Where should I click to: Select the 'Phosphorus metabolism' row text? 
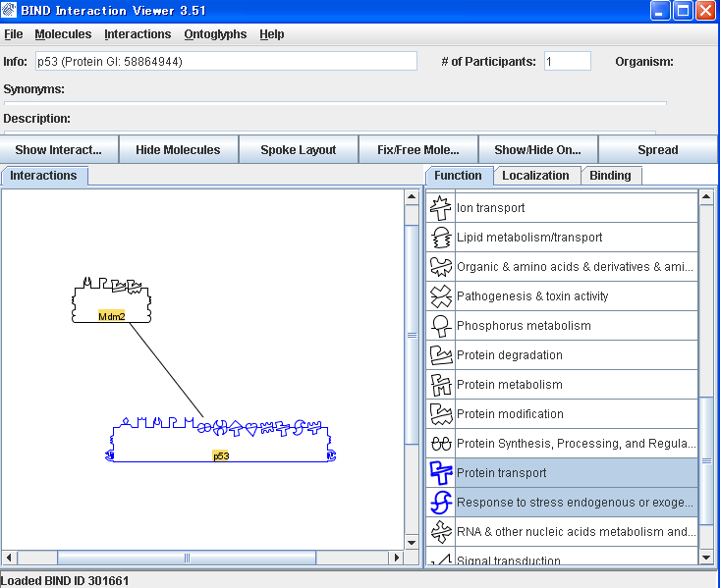point(524,326)
